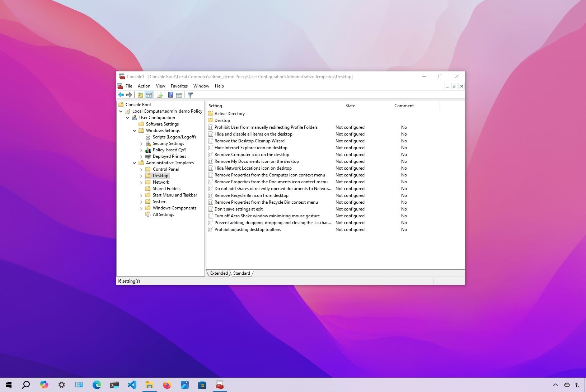This screenshot has height=392, width=586.
Task: Click the Forward navigation arrow
Action: 129,95
